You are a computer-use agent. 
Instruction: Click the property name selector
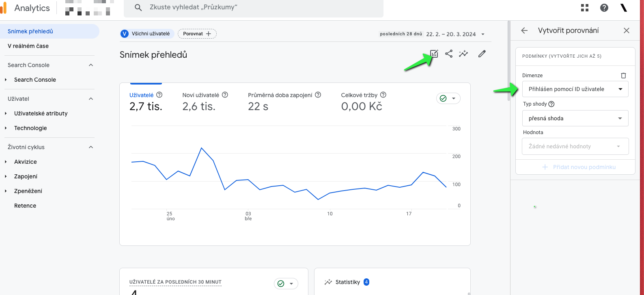coord(89,8)
